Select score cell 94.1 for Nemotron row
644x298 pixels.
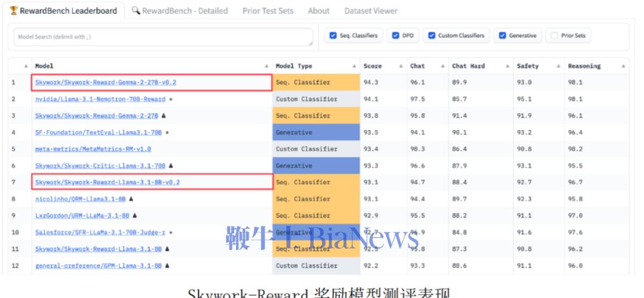pyautogui.click(x=371, y=100)
